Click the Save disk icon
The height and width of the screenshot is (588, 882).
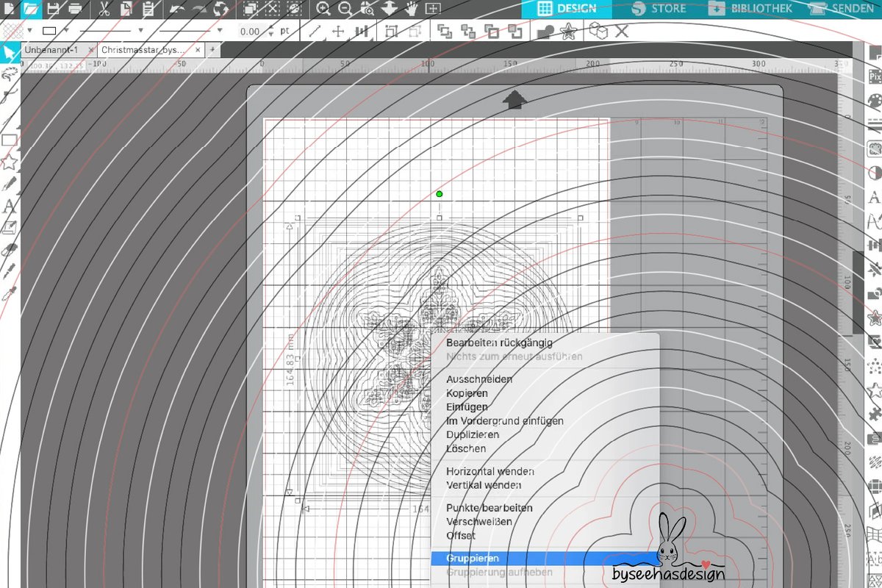53,10
